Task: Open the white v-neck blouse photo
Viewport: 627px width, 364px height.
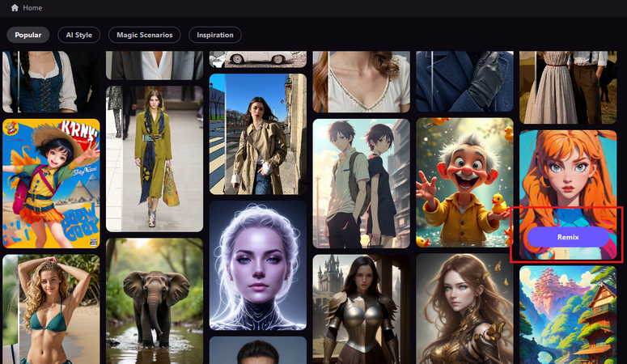Action: pos(361,82)
